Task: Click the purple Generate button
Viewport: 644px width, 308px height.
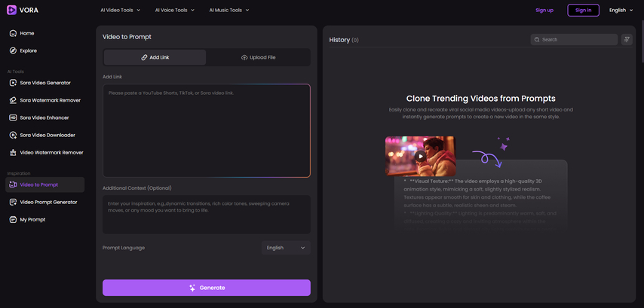Action: pos(207,288)
